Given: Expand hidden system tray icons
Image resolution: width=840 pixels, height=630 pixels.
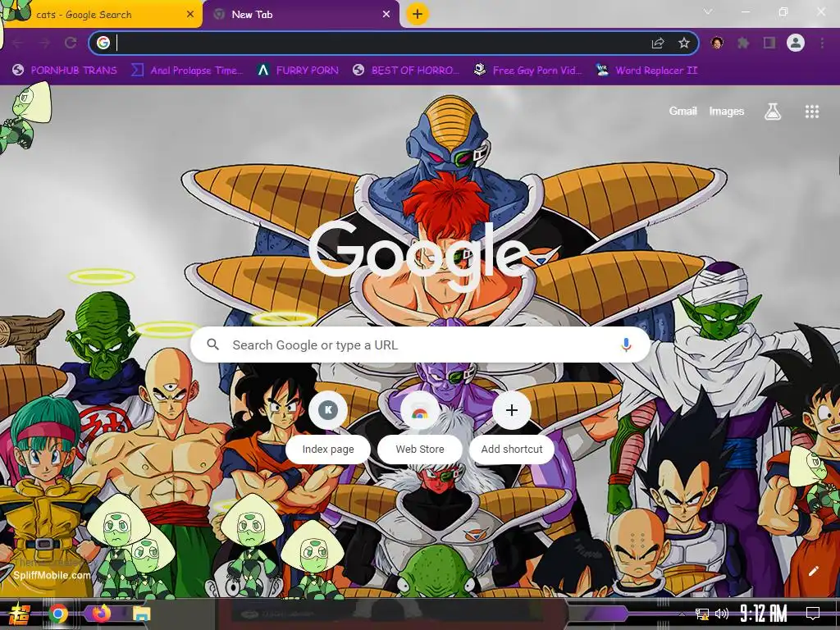Looking at the screenshot, I should click(682, 614).
